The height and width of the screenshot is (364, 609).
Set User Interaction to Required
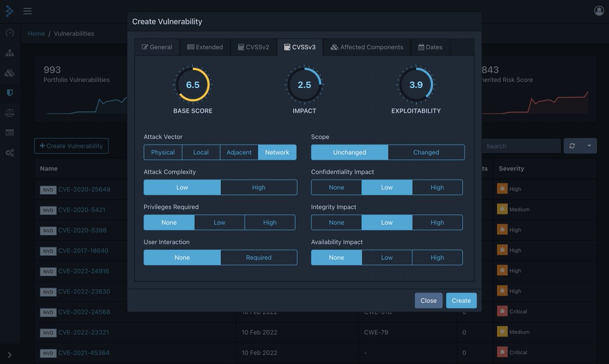[258, 257]
